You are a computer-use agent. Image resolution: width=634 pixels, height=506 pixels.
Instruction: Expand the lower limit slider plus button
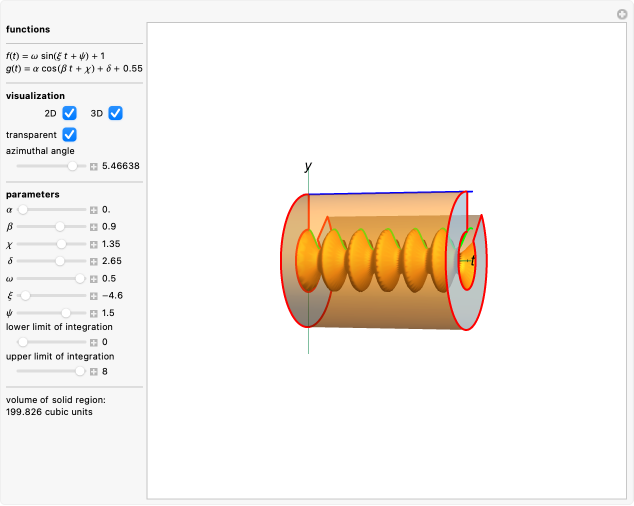(x=94, y=343)
